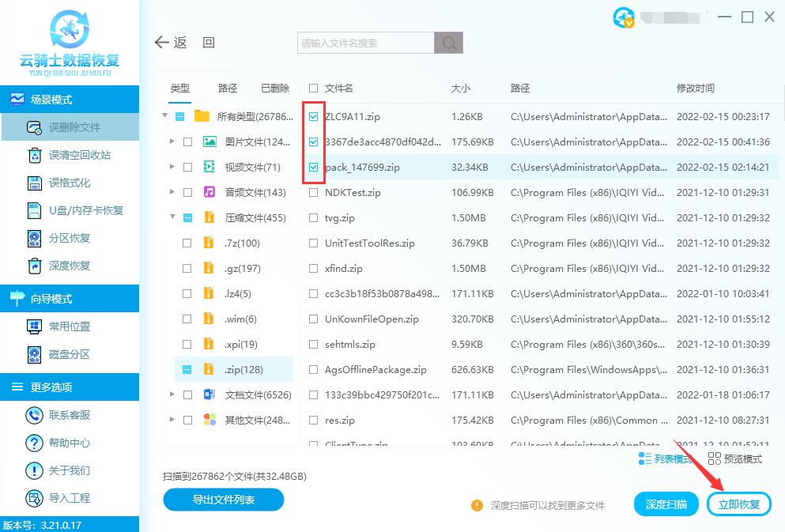Start 深度扫描 deep scan
Screen dimensions: 785x532
(x=666, y=504)
